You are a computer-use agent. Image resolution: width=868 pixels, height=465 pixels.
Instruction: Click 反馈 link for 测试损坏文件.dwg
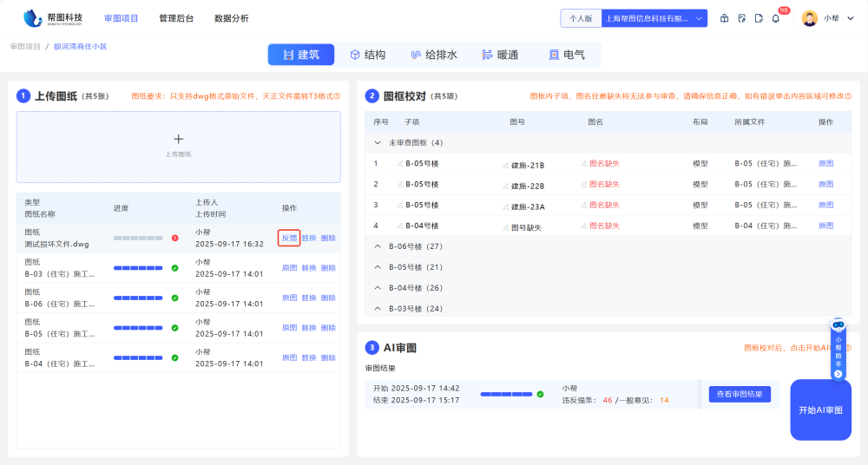pyautogui.click(x=289, y=238)
